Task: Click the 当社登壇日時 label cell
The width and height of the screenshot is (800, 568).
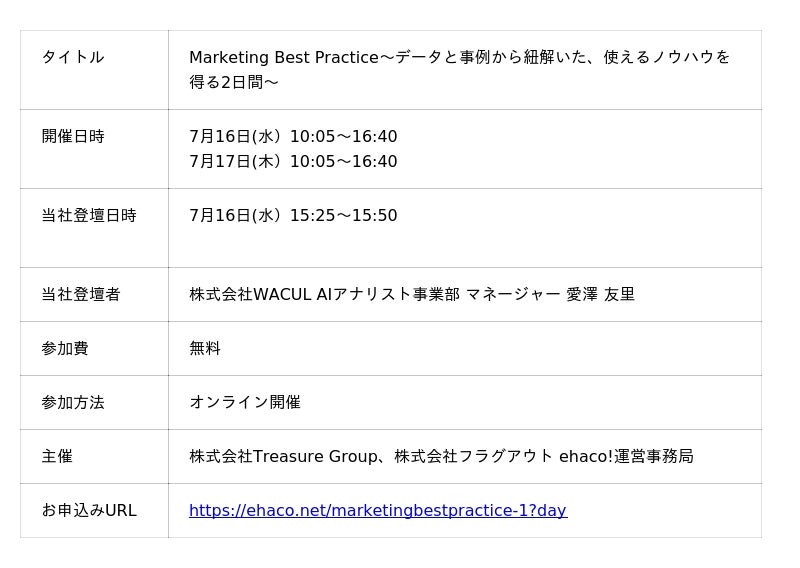Action: [x=94, y=228]
